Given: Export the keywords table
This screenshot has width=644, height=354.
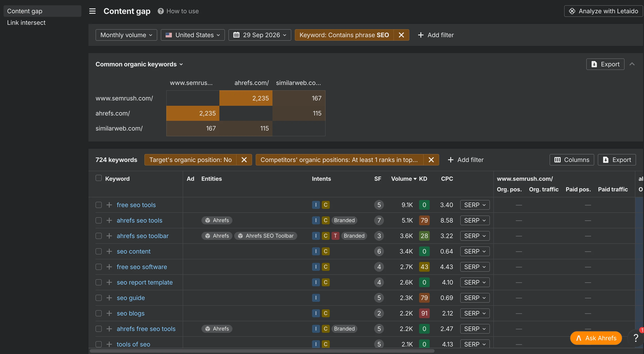Looking at the screenshot, I should point(617,160).
